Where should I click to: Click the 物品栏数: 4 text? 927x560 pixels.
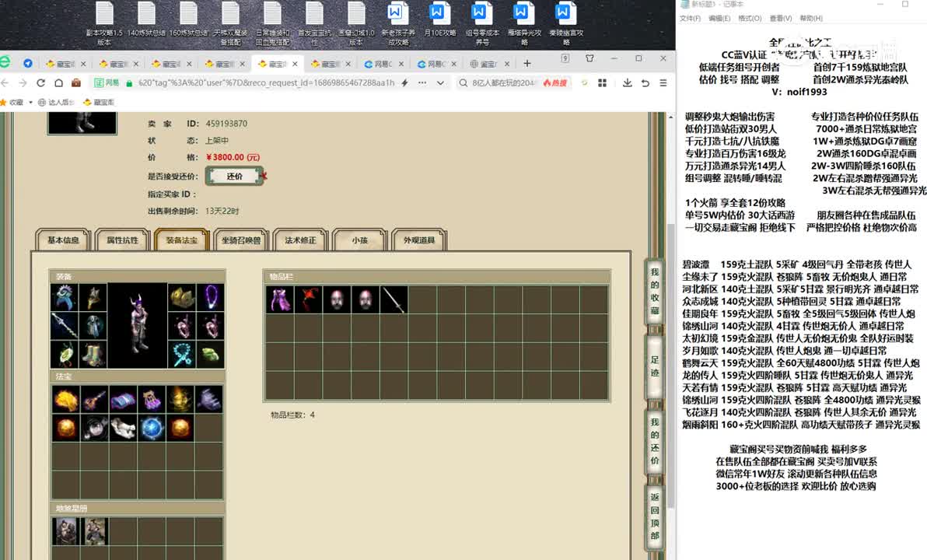coord(292,415)
